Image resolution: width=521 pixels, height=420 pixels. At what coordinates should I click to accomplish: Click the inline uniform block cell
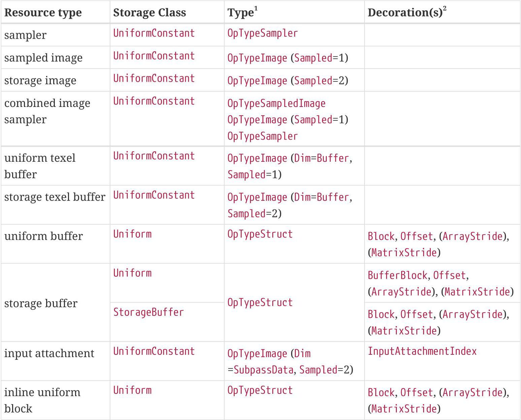[42, 400]
